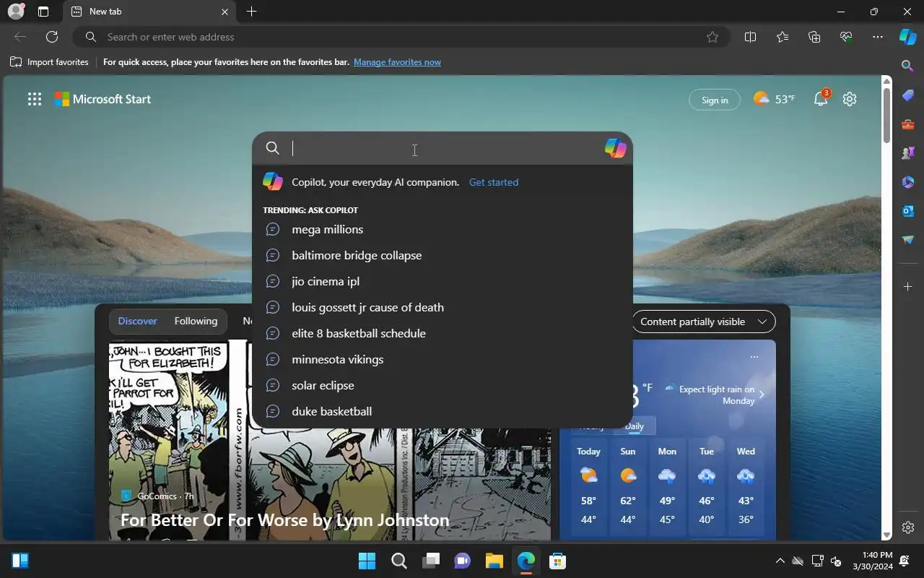Select elite 8 basketball schedule suggestion

pyautogui.click(x=442, y=333)
